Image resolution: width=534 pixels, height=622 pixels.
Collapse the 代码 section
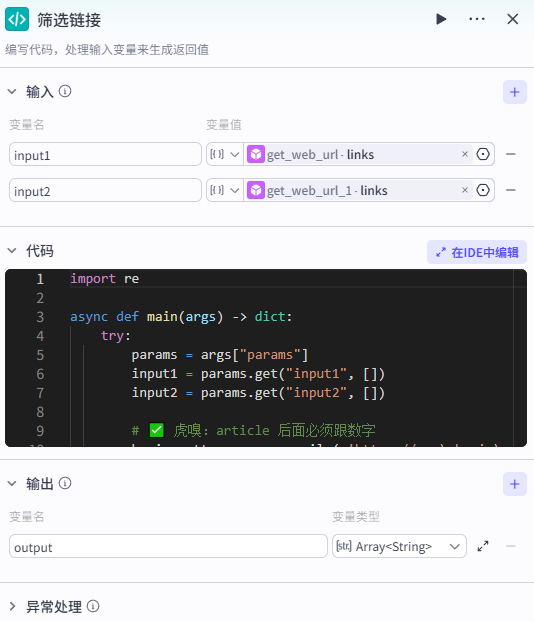[x=12, y=251]
